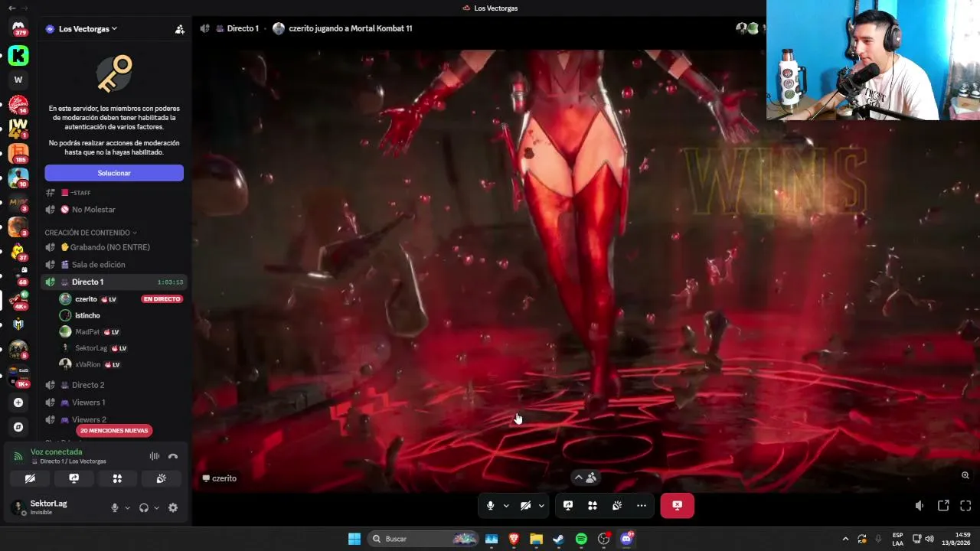Open microphone options arrow in stream controls
This screenshot has height=551, width=980.
(x=506, y=506)
